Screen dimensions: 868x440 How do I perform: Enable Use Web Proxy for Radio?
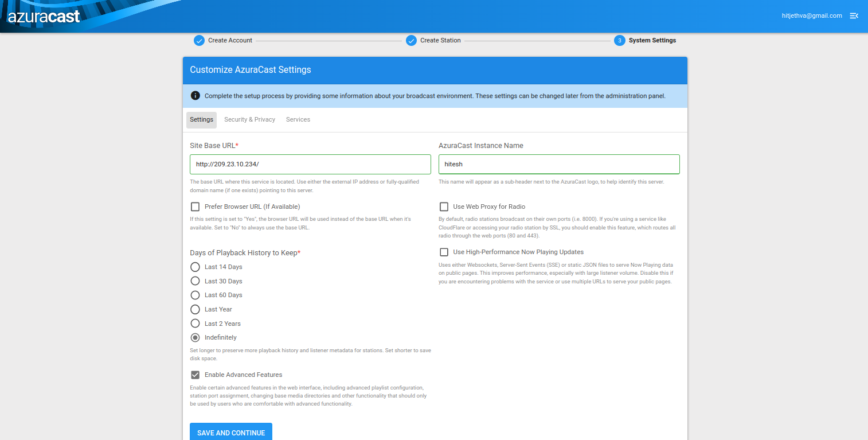click(x=444, y=207)
